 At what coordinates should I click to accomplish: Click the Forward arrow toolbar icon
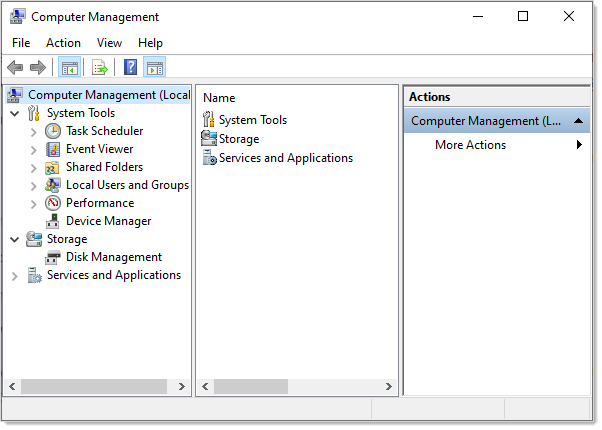(38, 67)
